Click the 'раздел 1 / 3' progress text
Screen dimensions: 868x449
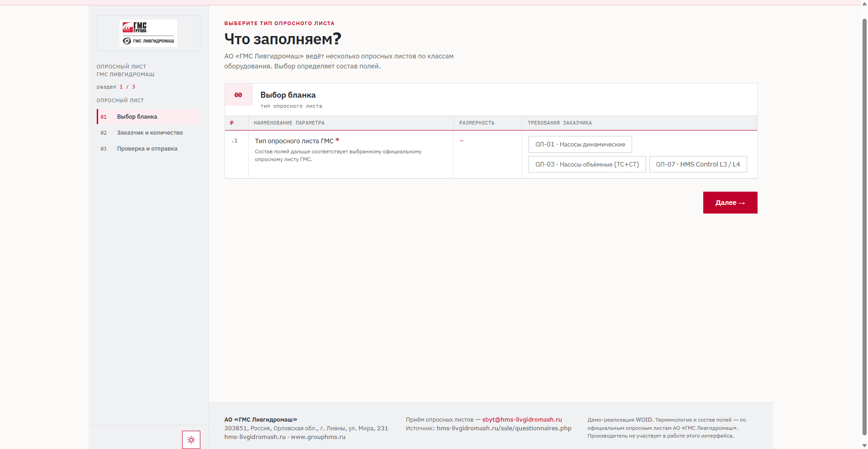point(116,87)
